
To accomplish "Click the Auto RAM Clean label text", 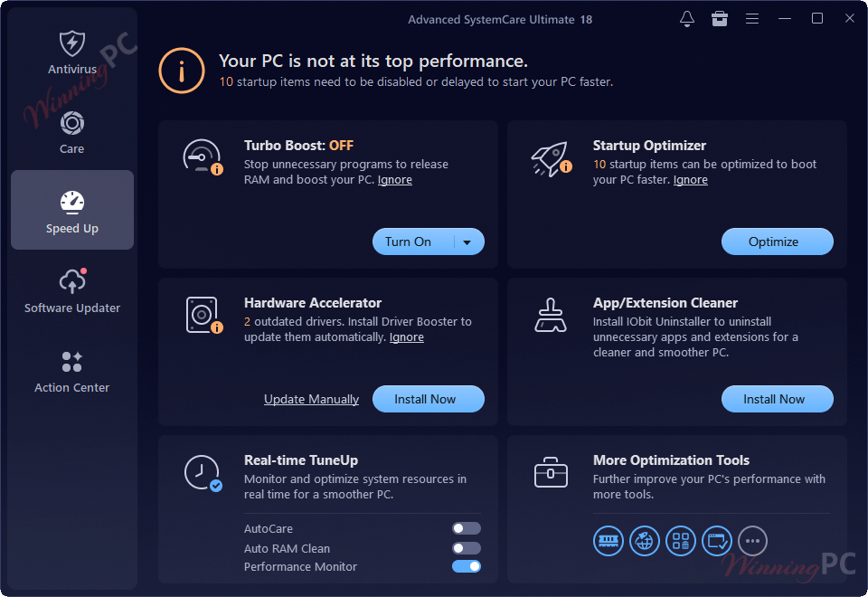I will point(287,549).
